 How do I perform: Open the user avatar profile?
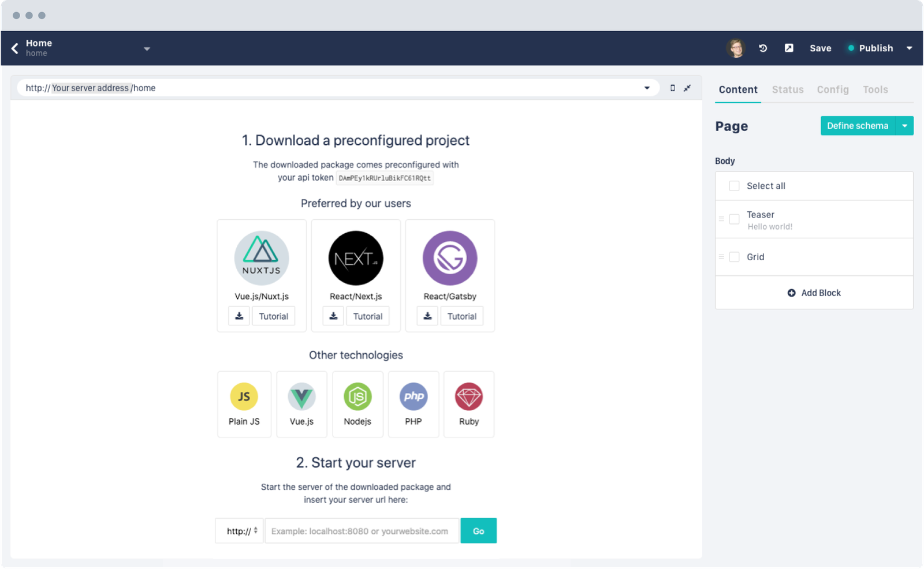click(x=736, y=48)
